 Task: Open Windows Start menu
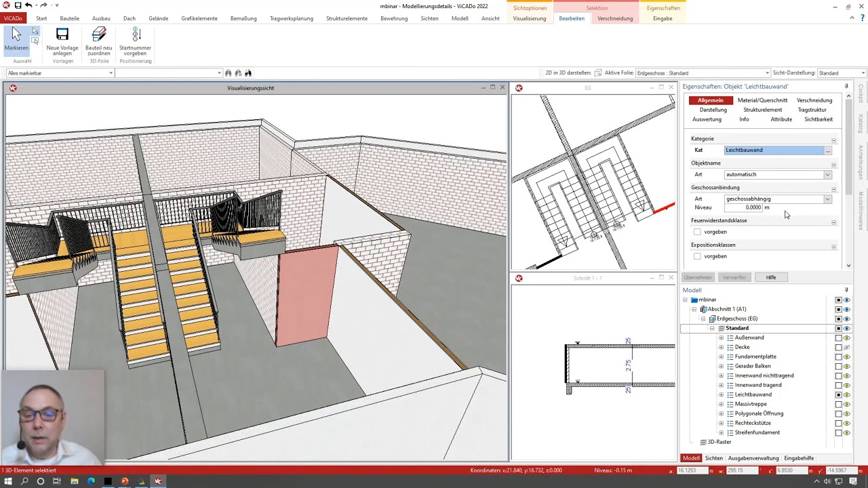(8, 481)
